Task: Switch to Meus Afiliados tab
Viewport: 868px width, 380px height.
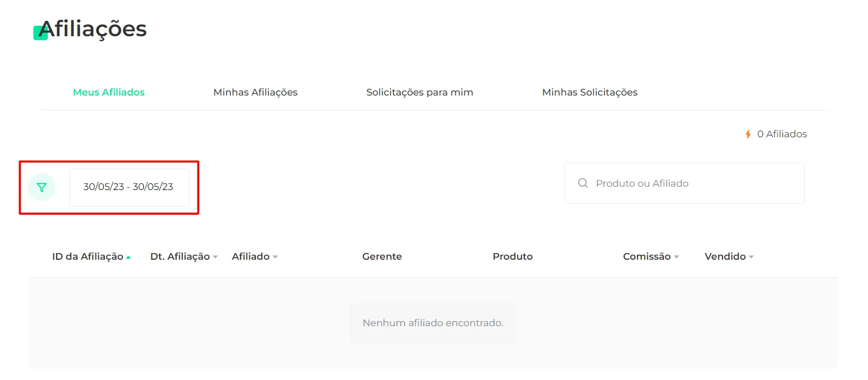Action: pyautogui.click(x=109, y=92)
